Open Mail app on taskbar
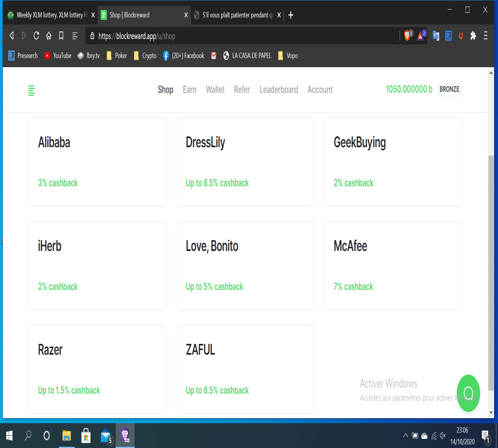Image resolution: width=498 pixels, height=448 pixels. coord(106,436)
